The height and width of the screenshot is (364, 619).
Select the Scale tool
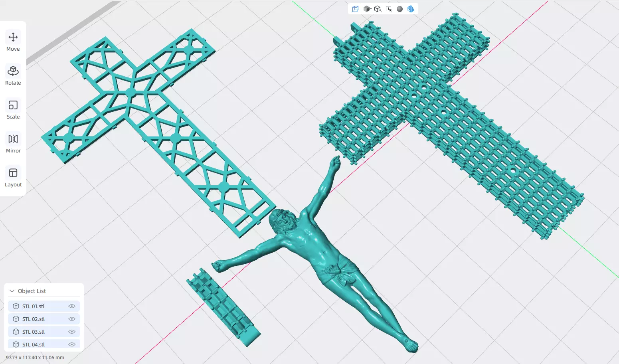pos(13,109)
